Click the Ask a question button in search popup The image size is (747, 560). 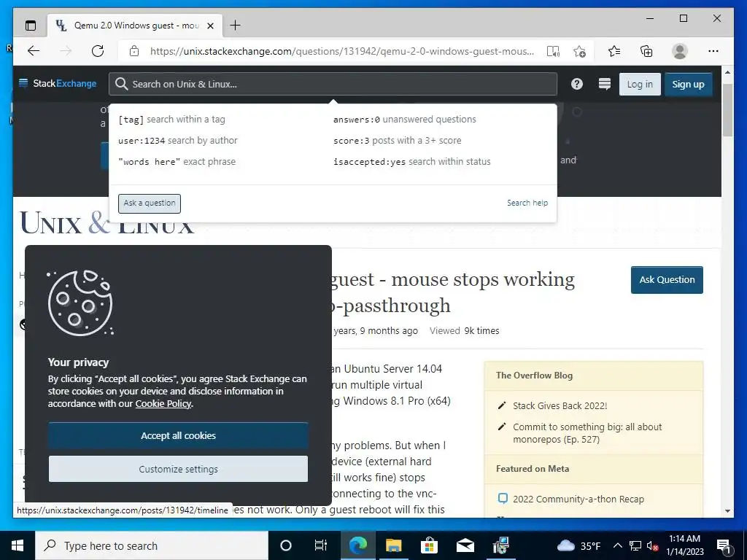coord(150,203)
